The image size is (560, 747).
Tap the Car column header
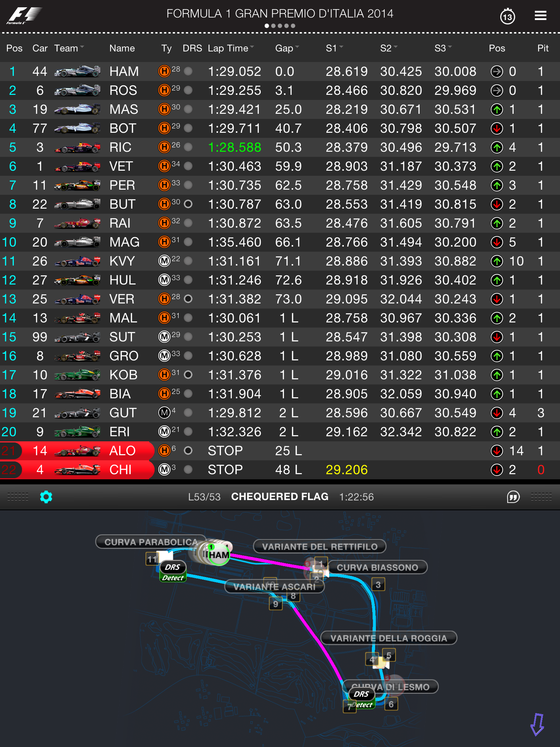(x=40, y=48)
